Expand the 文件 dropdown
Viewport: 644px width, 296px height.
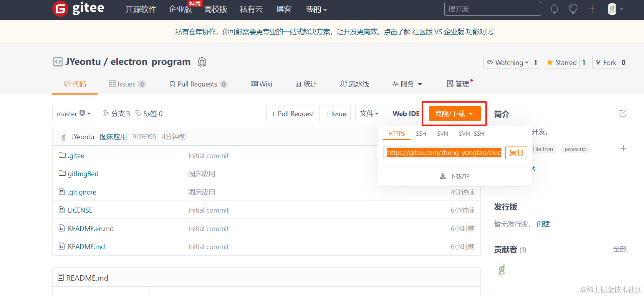click(369, 113)
